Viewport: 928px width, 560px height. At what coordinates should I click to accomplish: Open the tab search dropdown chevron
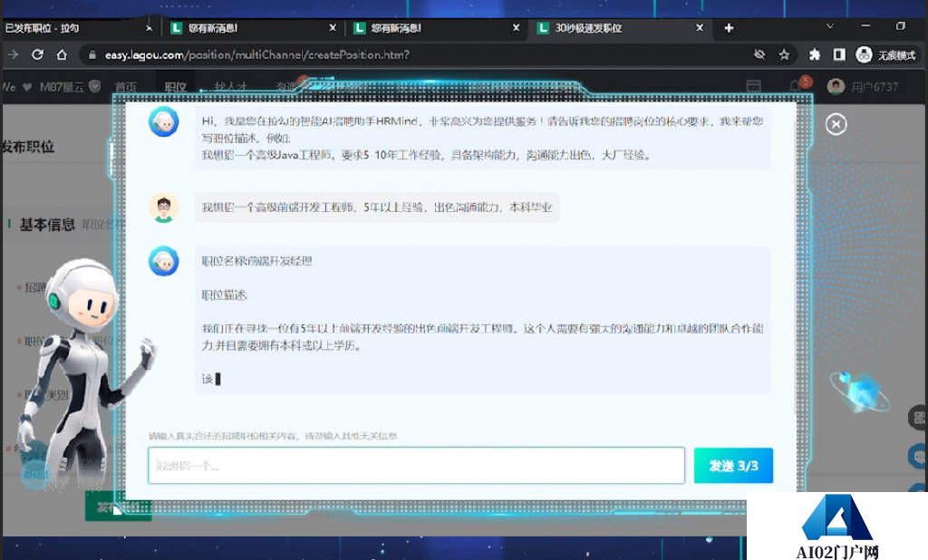830,26
